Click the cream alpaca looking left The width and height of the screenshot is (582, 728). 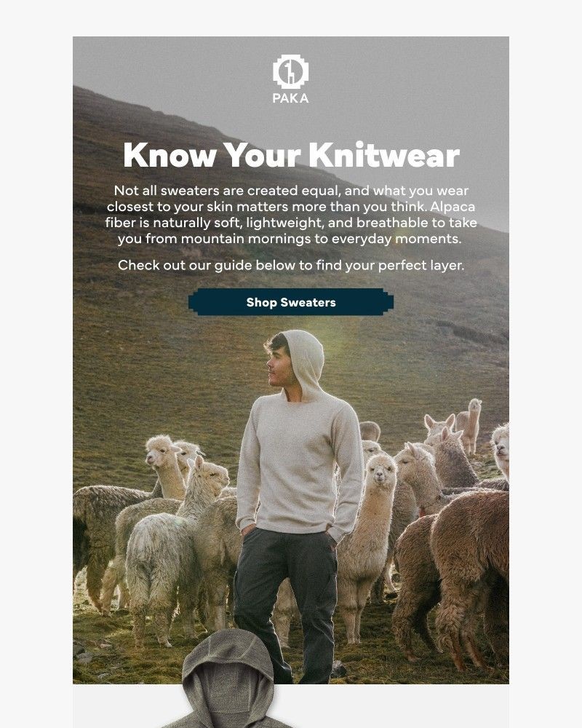(x=164, y=464)
